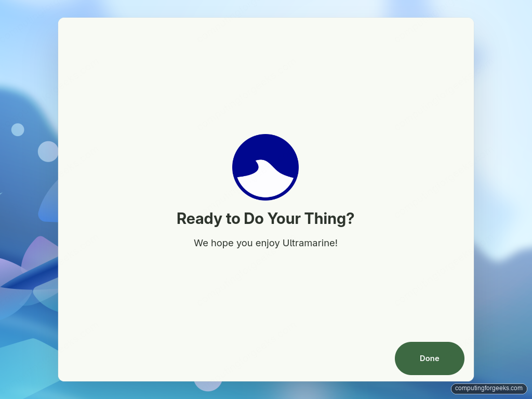Click the Done button
The width and height of the screenshot is (532, 399).
tap(429, 358)
